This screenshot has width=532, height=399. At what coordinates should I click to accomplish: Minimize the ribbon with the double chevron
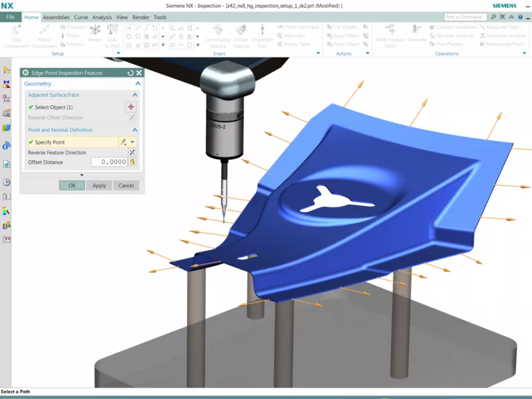click(511, 17)
